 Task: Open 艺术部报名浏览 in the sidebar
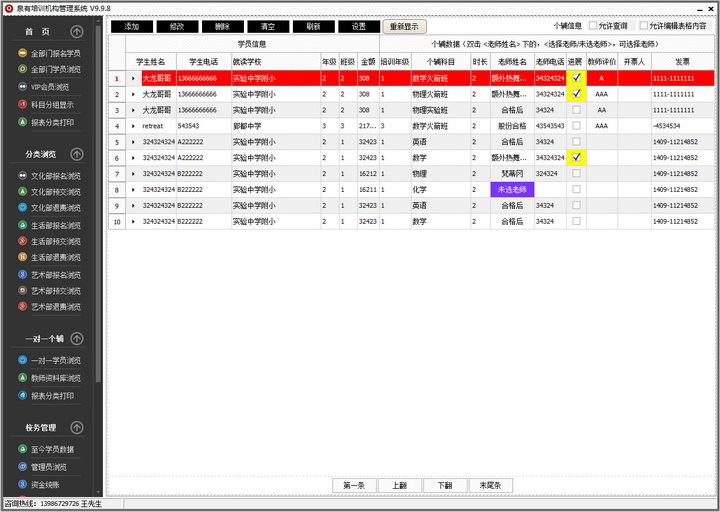(50, 275)
